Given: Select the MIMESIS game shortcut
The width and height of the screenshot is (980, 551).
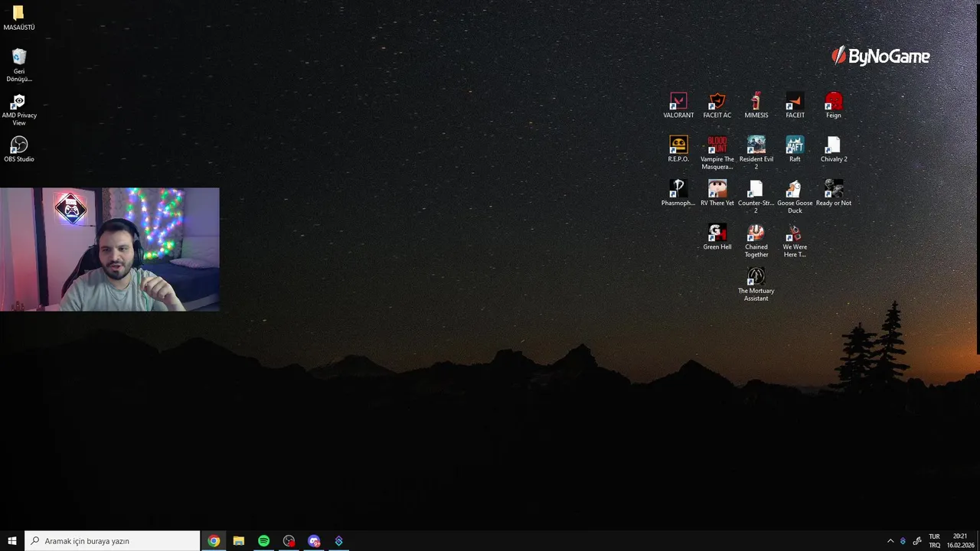Looking at the screenshot, I should (x=756, y=106).
